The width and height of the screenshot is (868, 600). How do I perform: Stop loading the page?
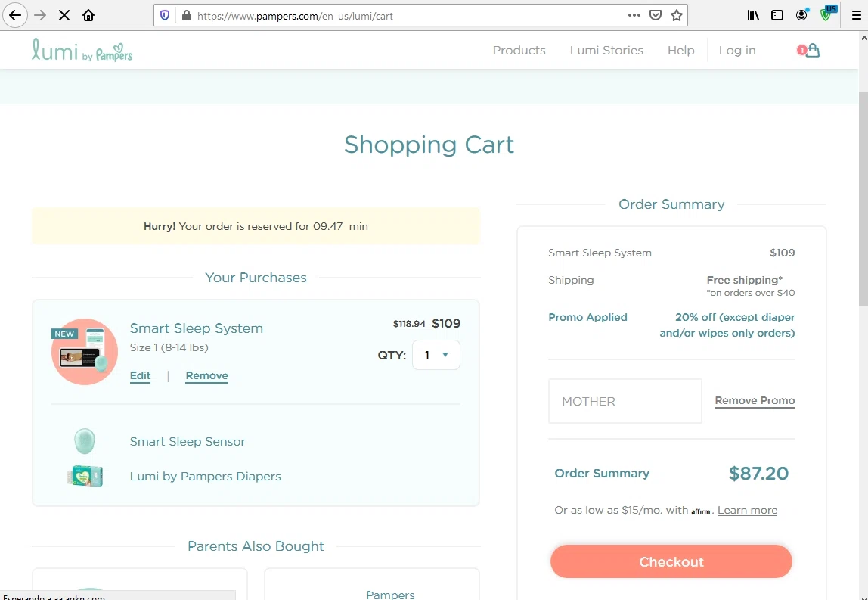coord(64,16)
